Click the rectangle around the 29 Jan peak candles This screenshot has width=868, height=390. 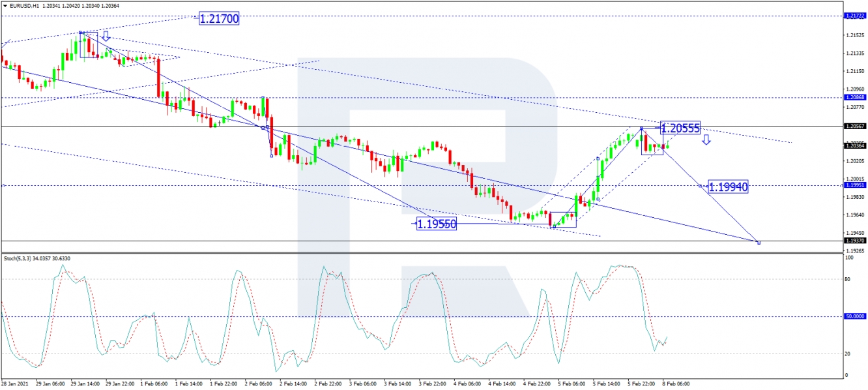pos(89,44)
